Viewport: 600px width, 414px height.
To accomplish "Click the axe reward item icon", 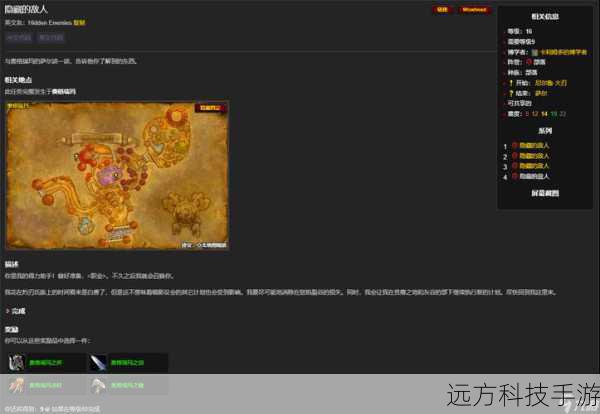I will pos(98,385).
